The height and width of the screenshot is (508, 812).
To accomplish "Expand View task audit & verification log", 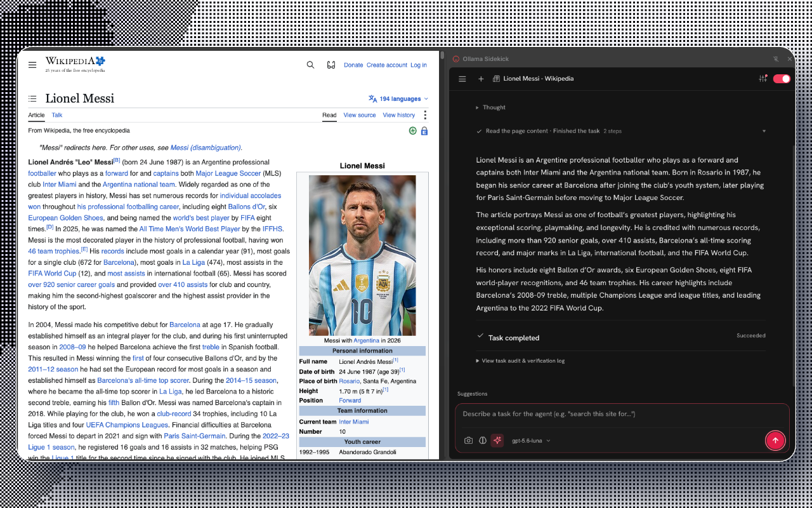I will 520,361.
